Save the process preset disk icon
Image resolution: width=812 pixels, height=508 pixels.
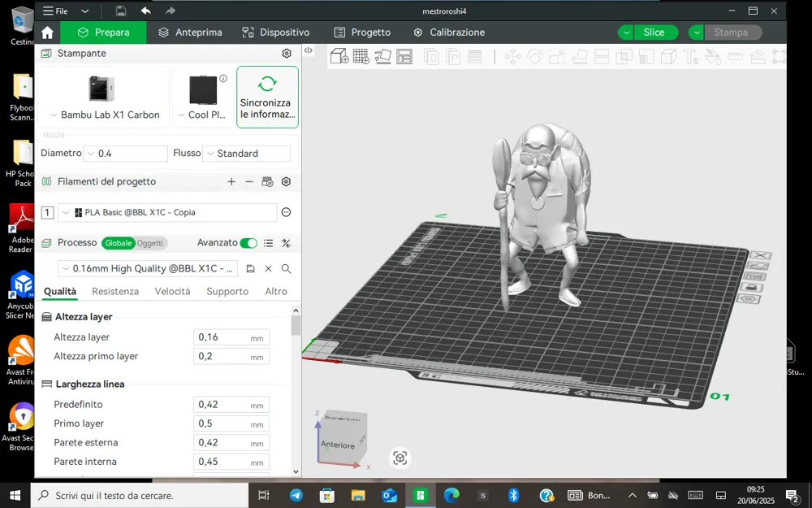click(250, 268)
